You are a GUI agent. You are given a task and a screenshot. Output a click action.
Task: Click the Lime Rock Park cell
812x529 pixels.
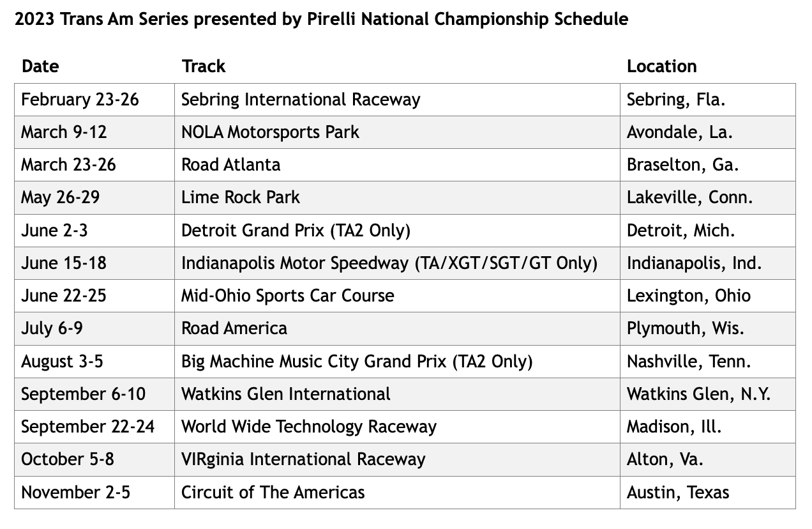click(x=241, y=197)
